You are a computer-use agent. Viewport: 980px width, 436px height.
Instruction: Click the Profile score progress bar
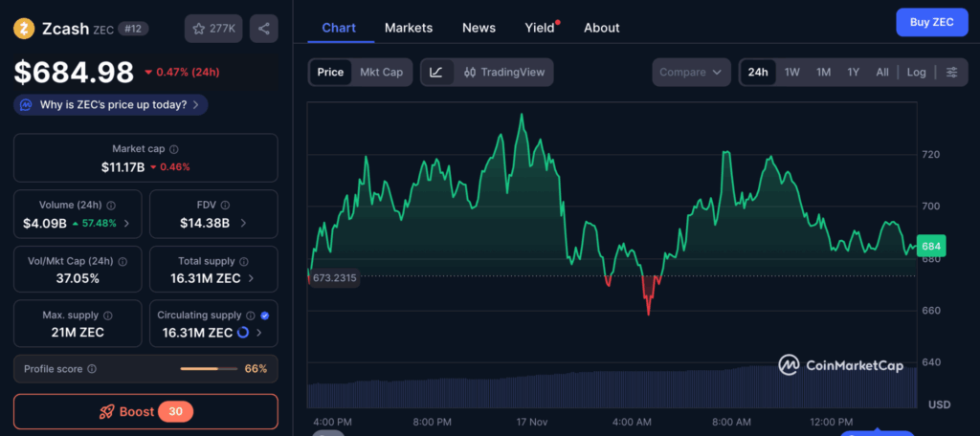pyautogui.click(x=208, y=368)
